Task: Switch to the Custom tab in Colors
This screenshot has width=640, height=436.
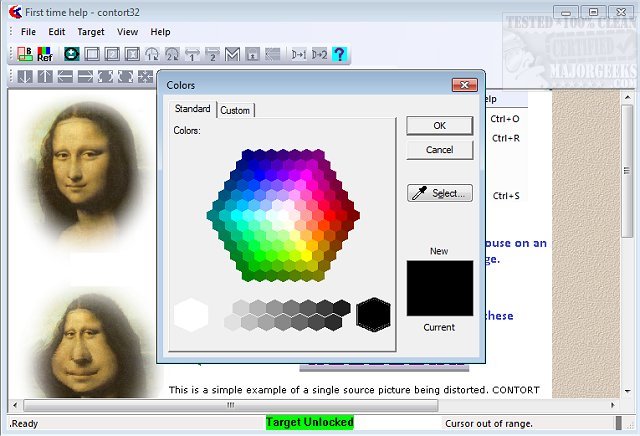Action: pos(235,110)
